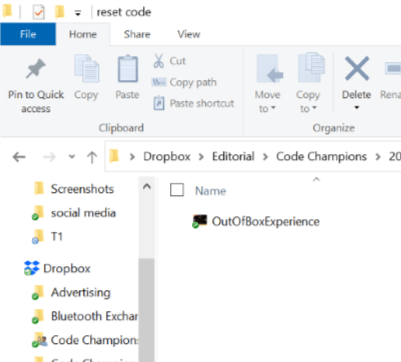
Task: Click the Bluetooth Exchange folder icon
Action: [38, 316]
